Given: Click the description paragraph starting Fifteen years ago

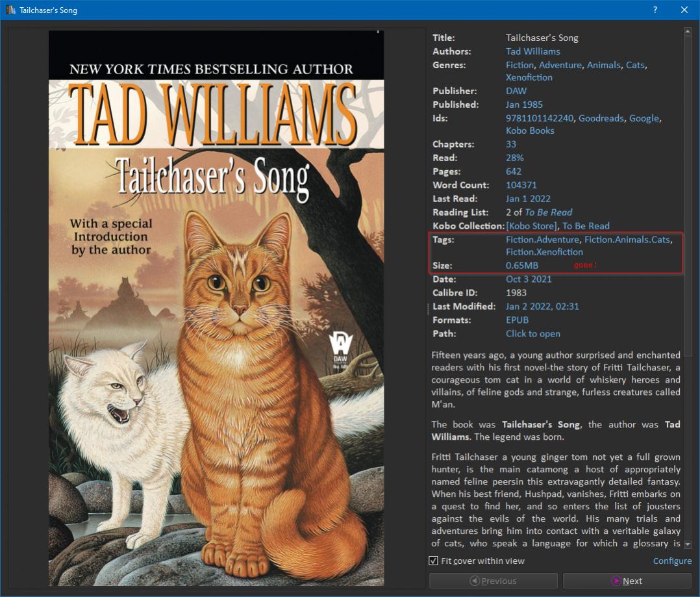Looking at the screenshot, I should coord(555,379).
